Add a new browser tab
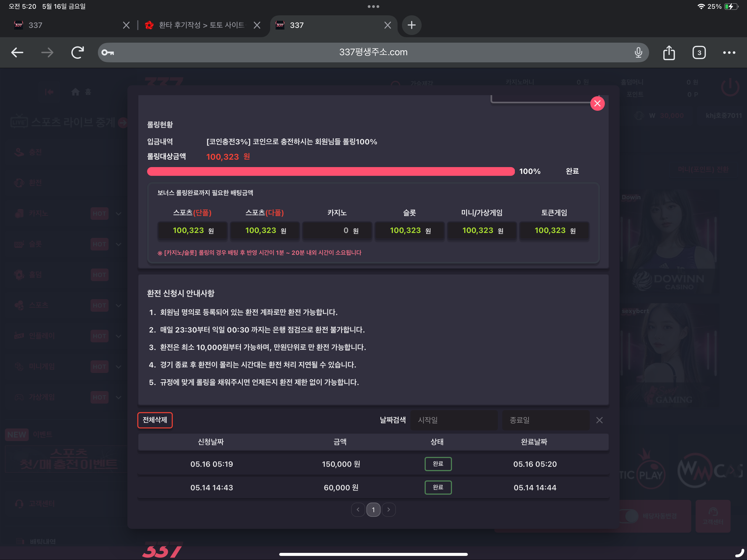This screenshot has height=560, width=747. [x=411, y=25]
